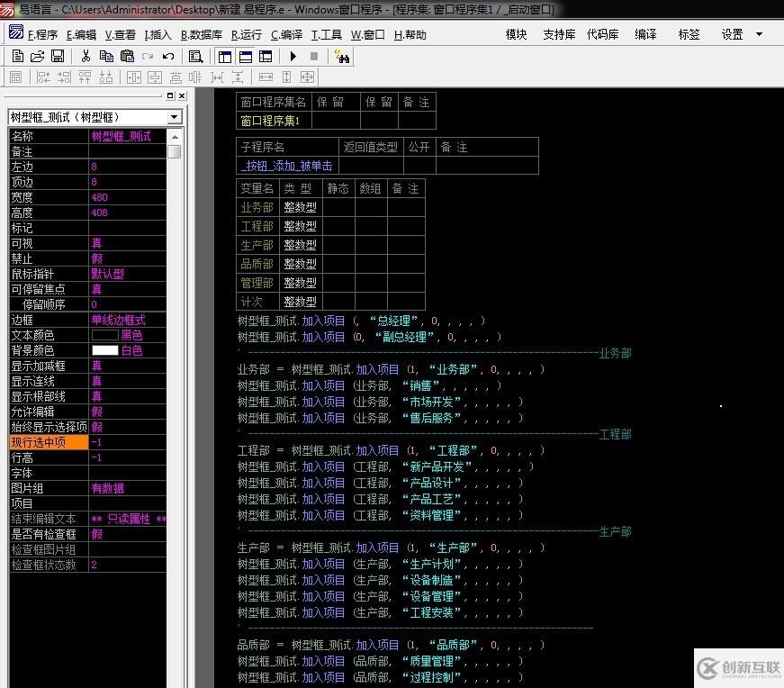Click the align top edges icon
The height and width of the screenshot is (688, 784).
pyautogui.click(x=85, y=77)
